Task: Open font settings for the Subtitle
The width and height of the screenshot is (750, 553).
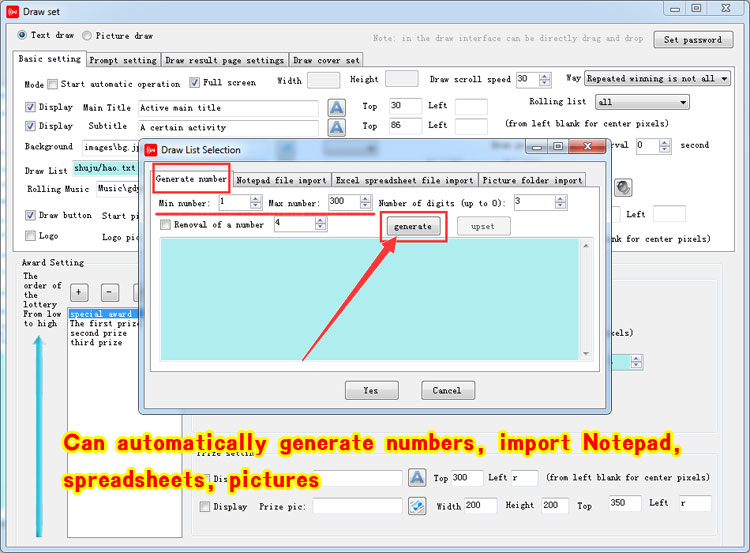Action: tap(337, 127)
